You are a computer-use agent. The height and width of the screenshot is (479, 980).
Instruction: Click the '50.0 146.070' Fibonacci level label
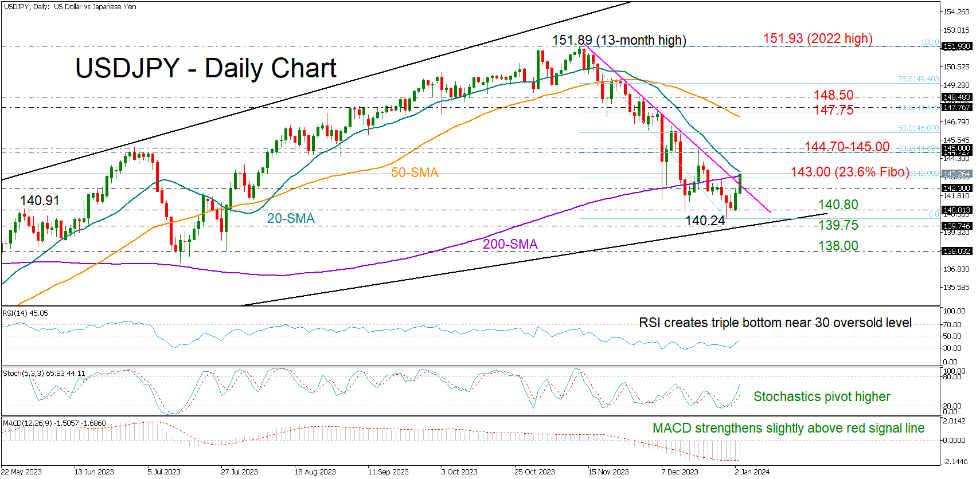point(919,128)
